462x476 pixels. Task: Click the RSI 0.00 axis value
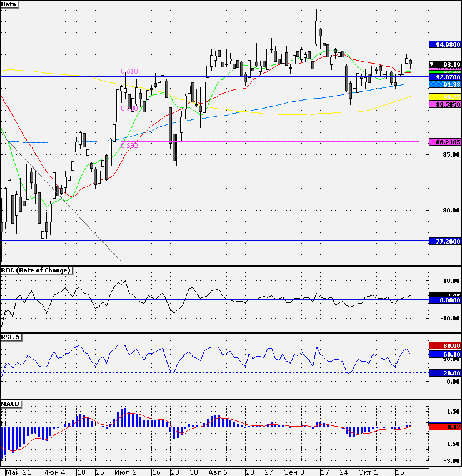pos(453,381)
